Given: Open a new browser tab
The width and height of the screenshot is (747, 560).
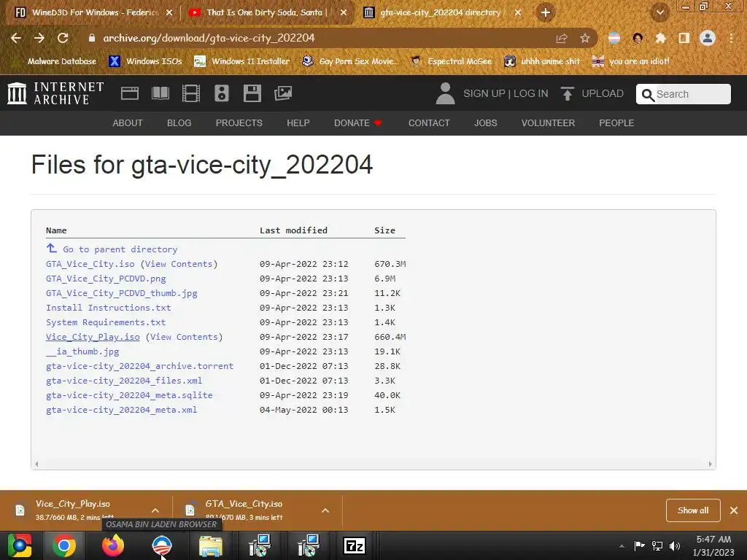Looking at the screenshot, I should pos(546,12).
